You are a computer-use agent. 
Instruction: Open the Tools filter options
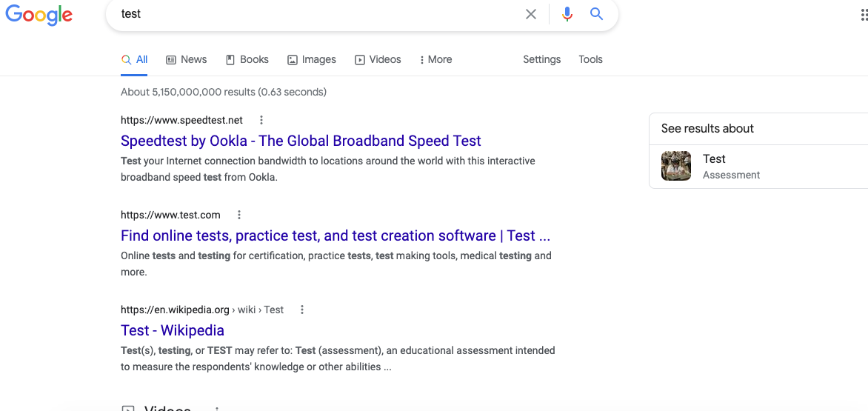(x=590, y=59)
